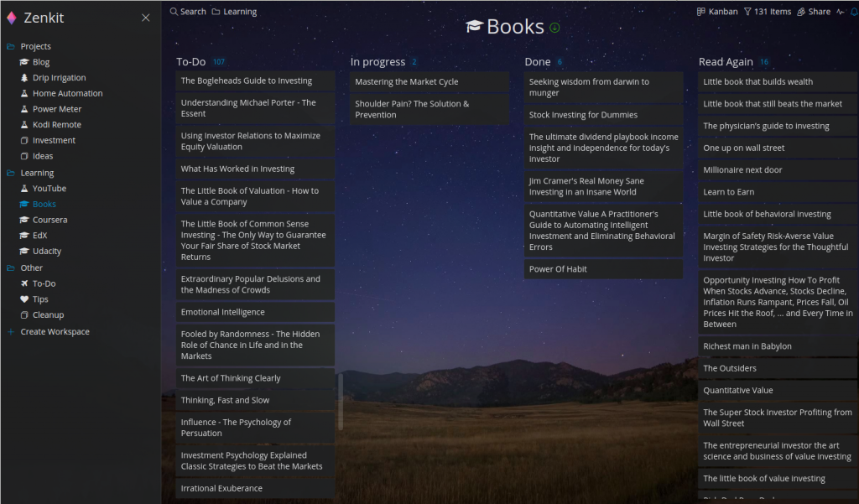859x504 pixels.
Task: Open card Little book that builds wealth
Action: [778, 82]
